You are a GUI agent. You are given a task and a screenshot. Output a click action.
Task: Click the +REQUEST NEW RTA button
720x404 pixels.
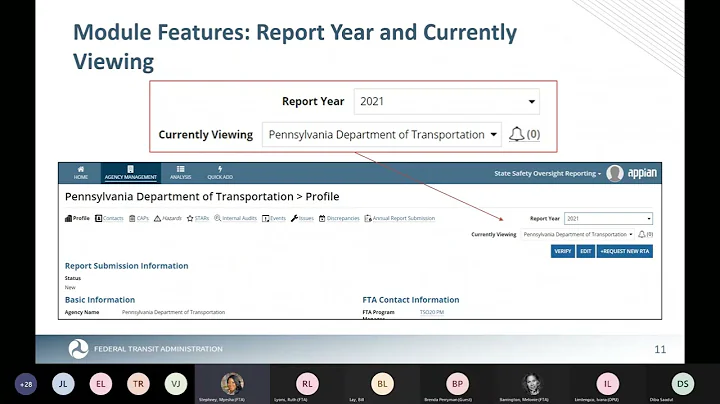pyautogui.click(x=624, y=251)
